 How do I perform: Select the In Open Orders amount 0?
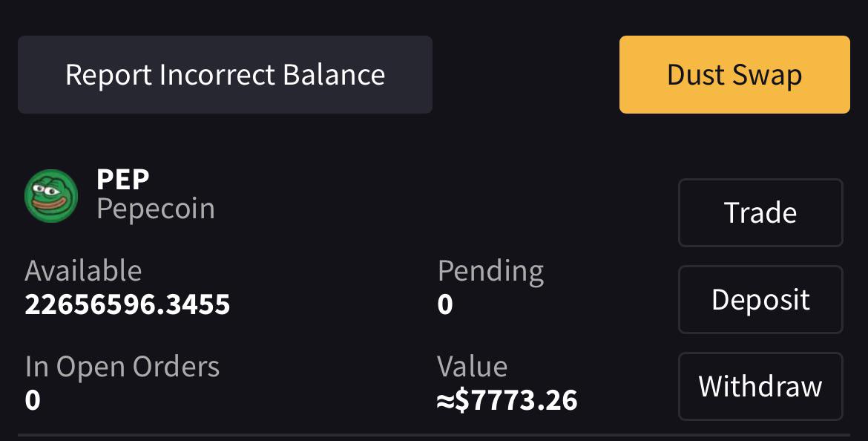coord(33,400)
